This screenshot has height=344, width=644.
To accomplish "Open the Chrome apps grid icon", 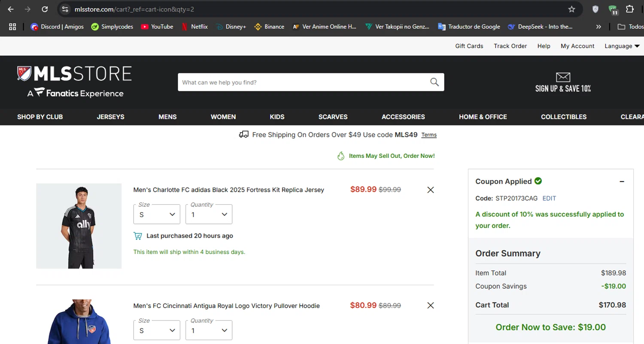I will [x=12, y=27].
